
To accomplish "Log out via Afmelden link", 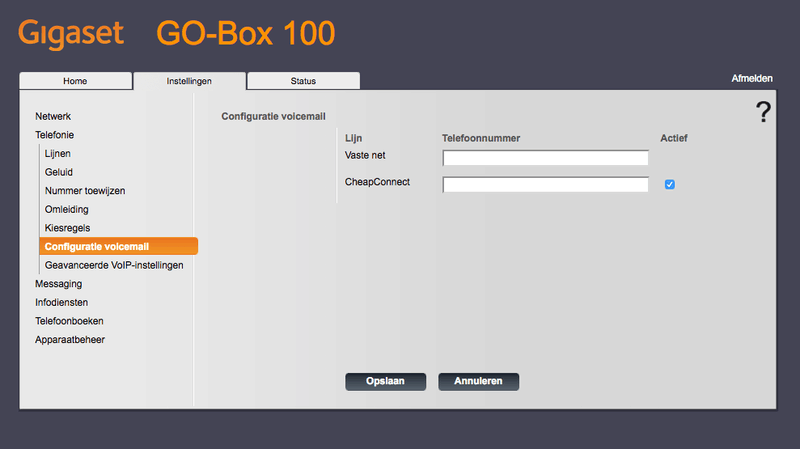I will point(752,79).
